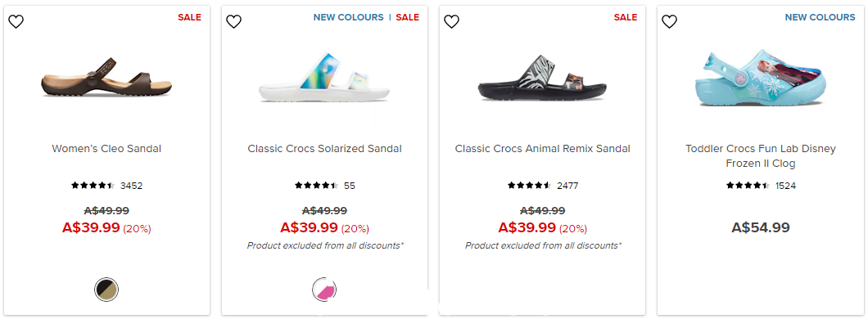This screenshot has height=319, width=868.
Task: Add Classic Crocs Solarized Sandal to wishlist
Action: click(234, 21)
